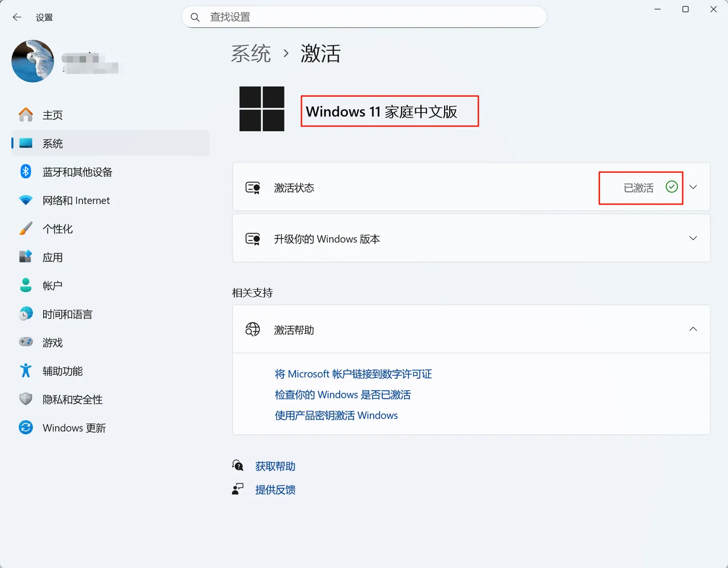The width and height of the screenshot is (728, 568).
Task: Open 主页 in the sidebar
Action: click(110, 115)
